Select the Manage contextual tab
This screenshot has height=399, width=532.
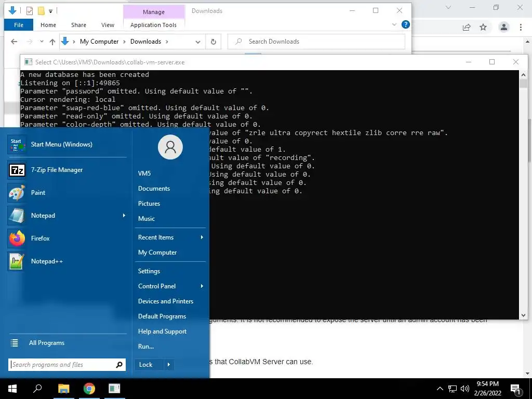coord(154,12)
